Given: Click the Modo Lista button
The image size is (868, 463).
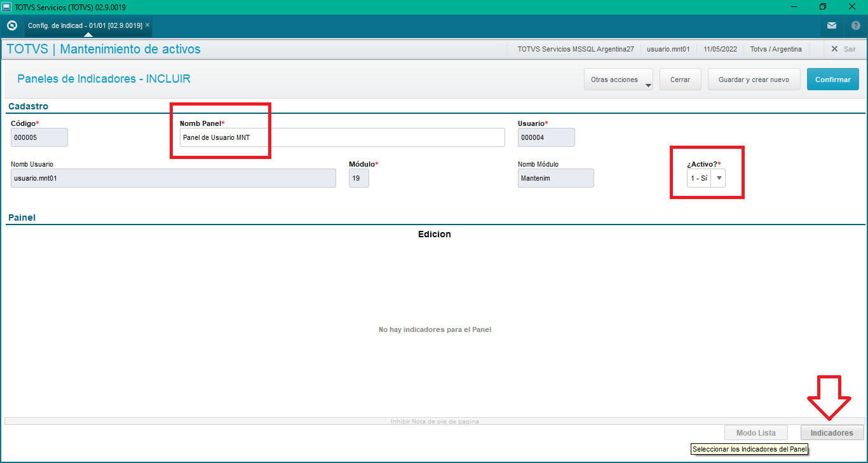Looking at the screenshot, I should (756, 432).
